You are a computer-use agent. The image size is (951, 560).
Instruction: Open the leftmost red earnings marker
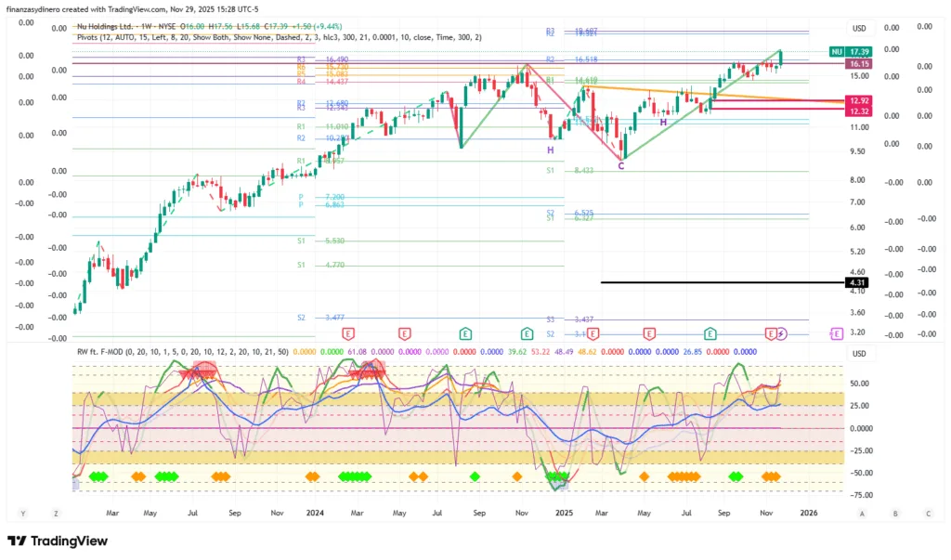tap(348, 332)
